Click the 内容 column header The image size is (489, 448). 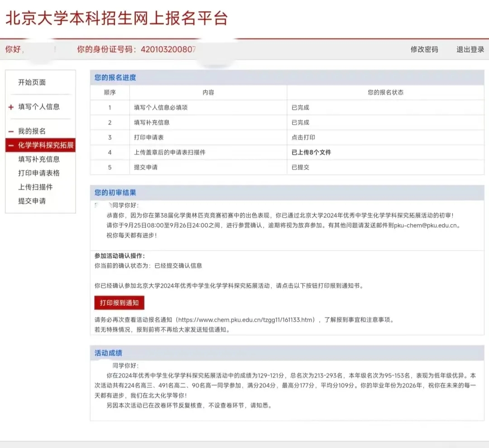pyautogui.click(x=208, y=92)
